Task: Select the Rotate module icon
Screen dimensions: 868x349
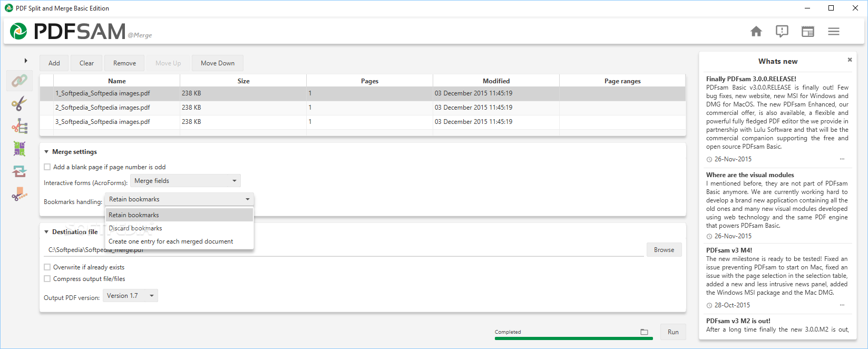Action: (19, 171)
